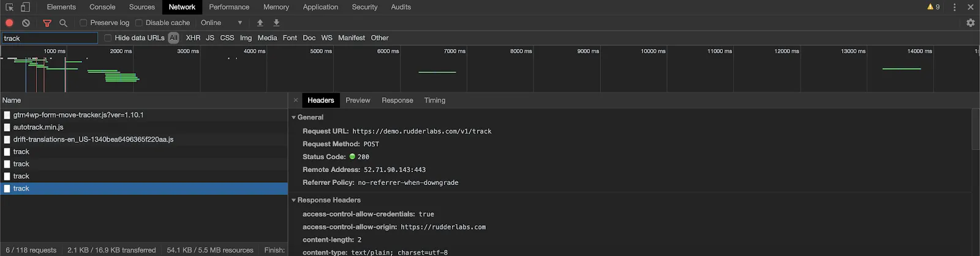Viewport: 980px width, 256px height.
Task: Enable the Disable cache checkbox
Action: click(x=139, y=23)
